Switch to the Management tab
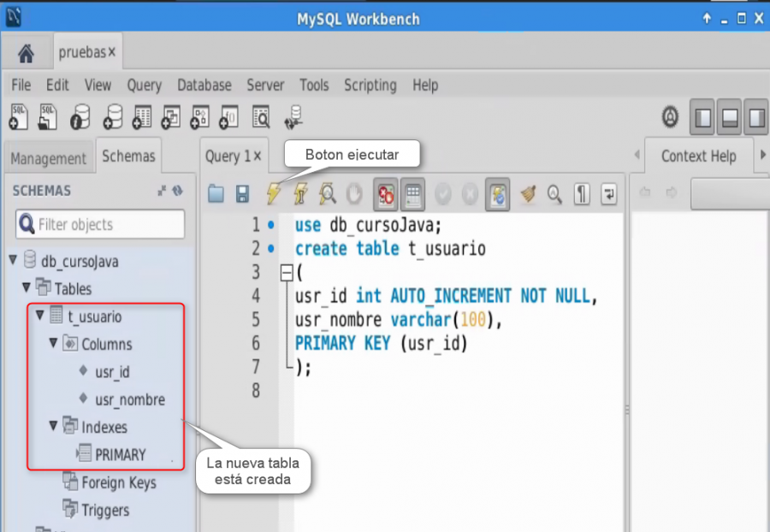The image size is (770, 532). (x=48, y=158)
